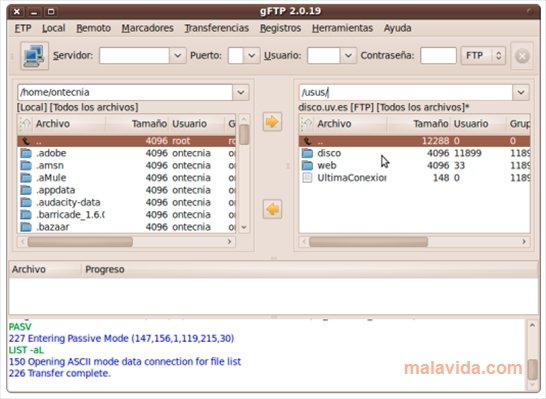
Task: Sort remote files by Archivo column
Action: 350,124
